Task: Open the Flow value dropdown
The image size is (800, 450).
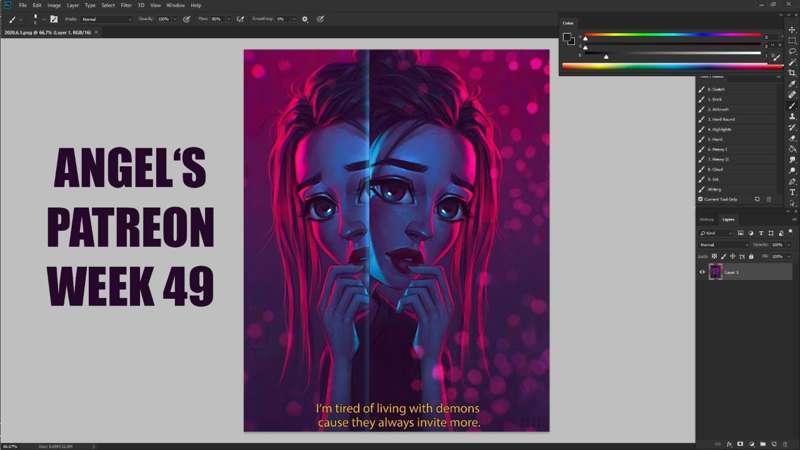Action: 228,19
